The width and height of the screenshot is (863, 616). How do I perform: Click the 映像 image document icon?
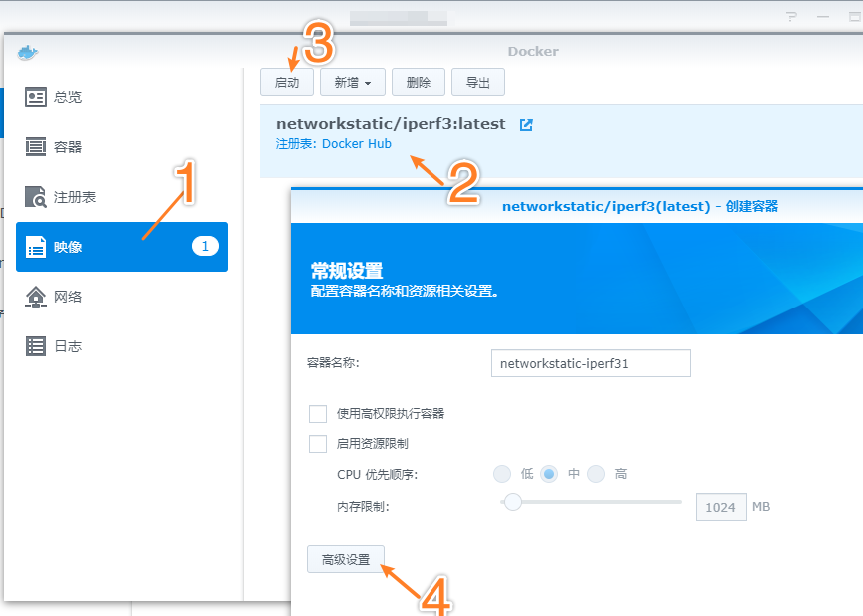pyautogui.click(x=36, y=247)
